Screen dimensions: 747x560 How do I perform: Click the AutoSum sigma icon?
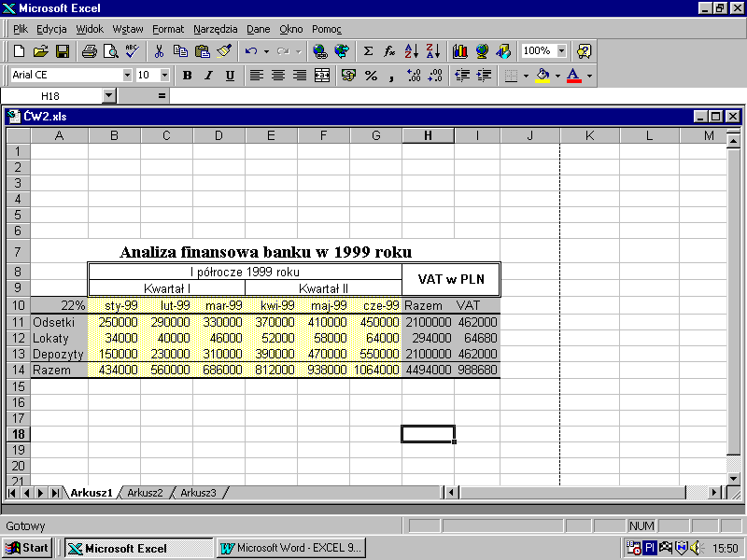pos(368,51)
